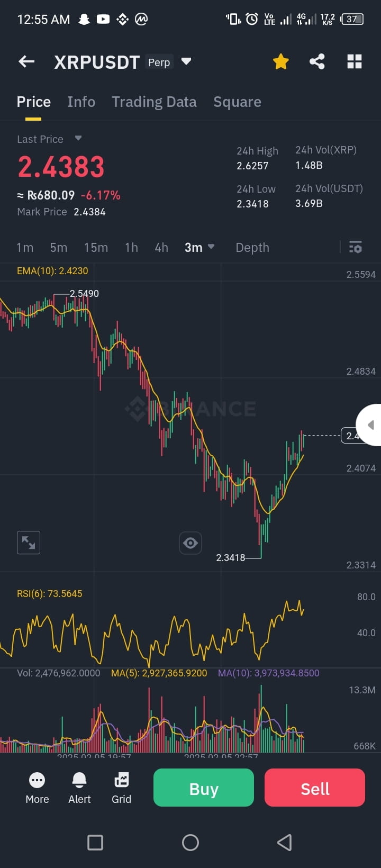381x868 pixels.
Task: Open the four-squares grid layout icon
Action: point(355,62)
